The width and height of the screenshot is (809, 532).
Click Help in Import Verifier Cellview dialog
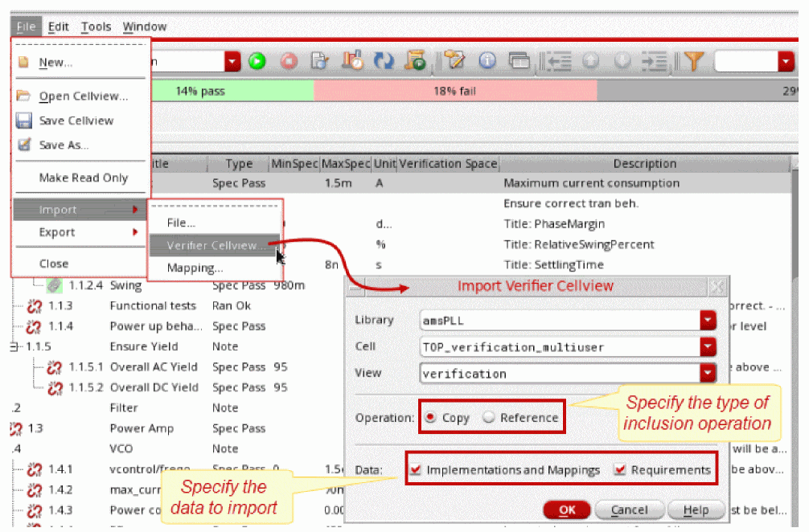(696, 509)
